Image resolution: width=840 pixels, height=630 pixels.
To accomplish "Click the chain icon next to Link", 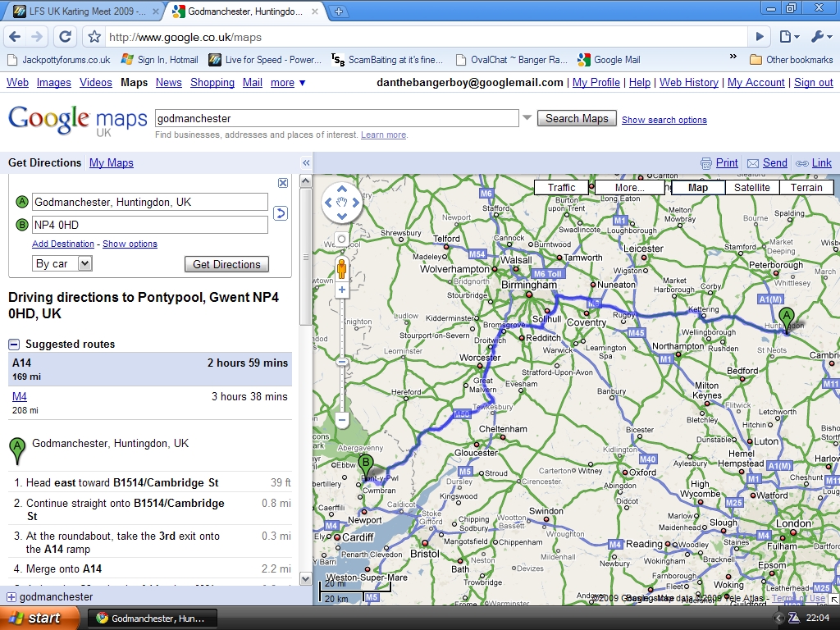I will click(802, 163).
